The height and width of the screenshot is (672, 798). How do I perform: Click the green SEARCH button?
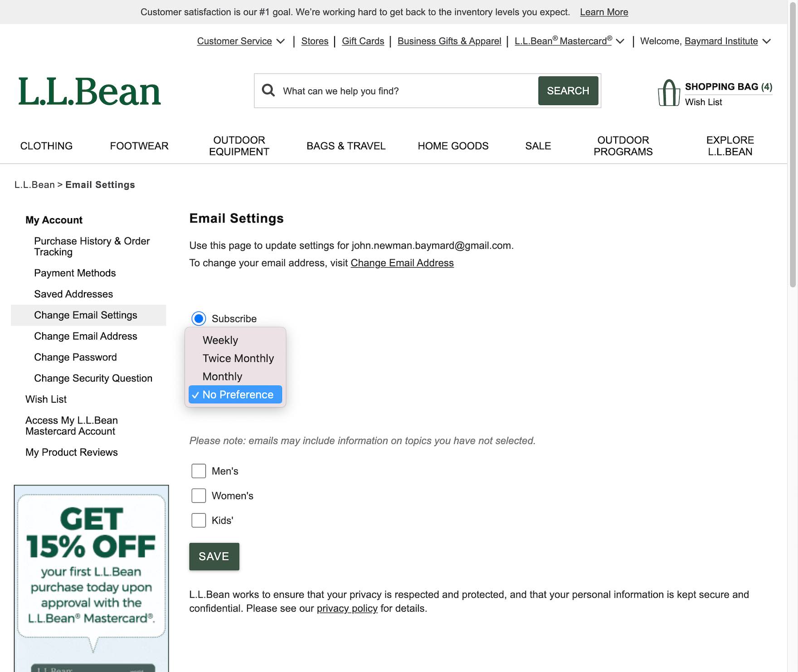coord(568,91)
